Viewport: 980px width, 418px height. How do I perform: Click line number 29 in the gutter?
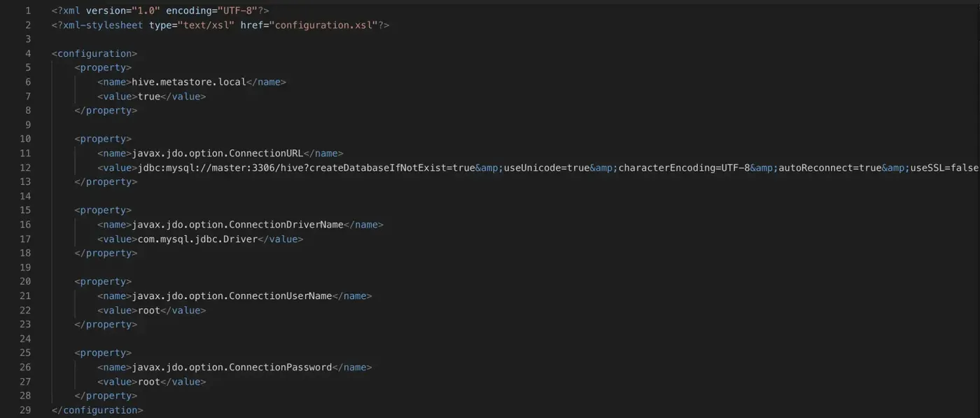pyautogui.click(x=25, y=410)
